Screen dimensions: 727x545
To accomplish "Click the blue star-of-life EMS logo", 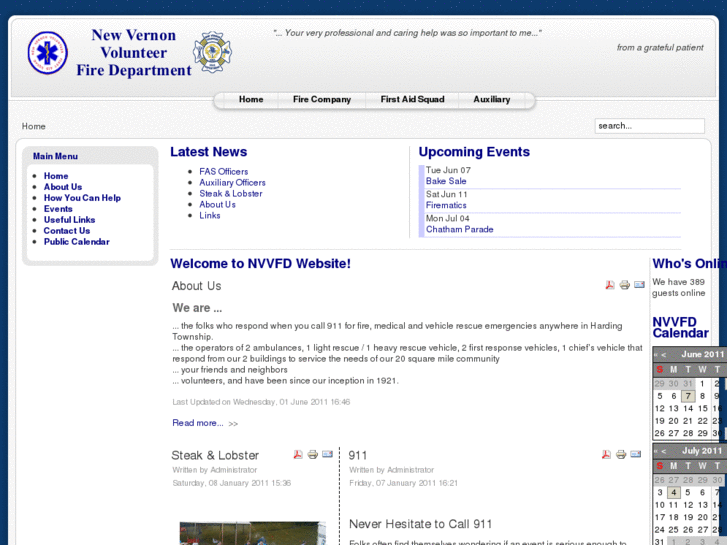I will (47, 52).
